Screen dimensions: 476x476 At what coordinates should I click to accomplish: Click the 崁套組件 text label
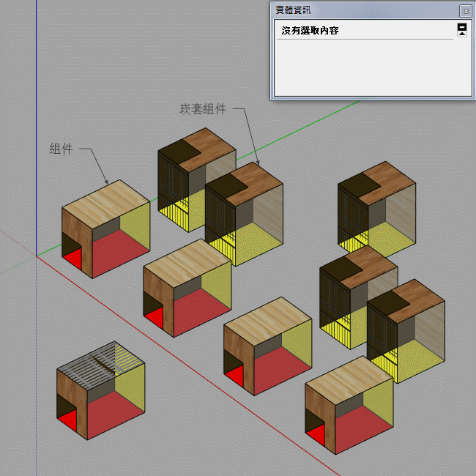click(203, 109)
